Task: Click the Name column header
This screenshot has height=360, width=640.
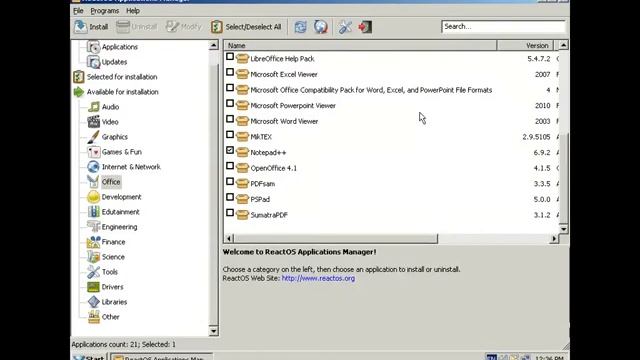Action: (x=360, y=45)
